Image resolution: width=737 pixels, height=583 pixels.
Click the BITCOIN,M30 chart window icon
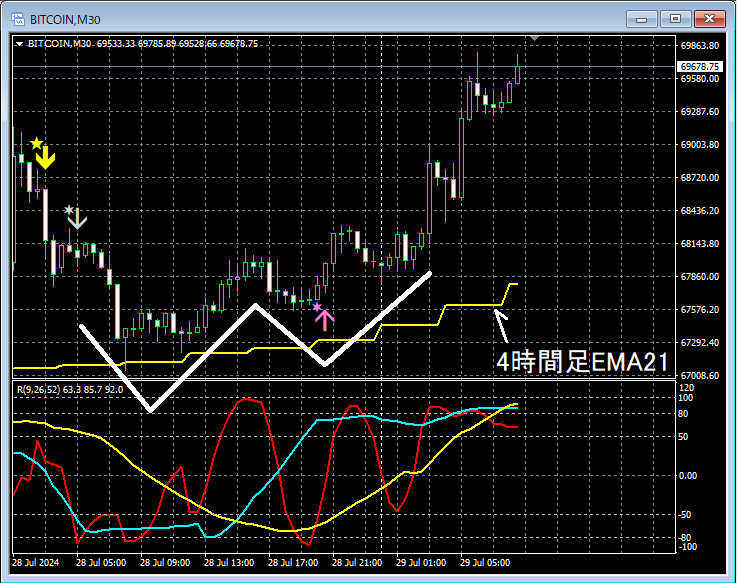(18, 19)
